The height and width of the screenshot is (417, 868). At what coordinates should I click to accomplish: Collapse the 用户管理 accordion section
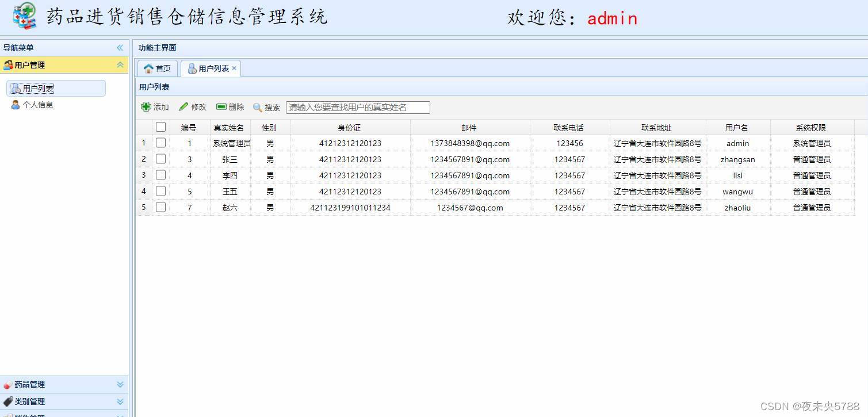pos(120,65)
